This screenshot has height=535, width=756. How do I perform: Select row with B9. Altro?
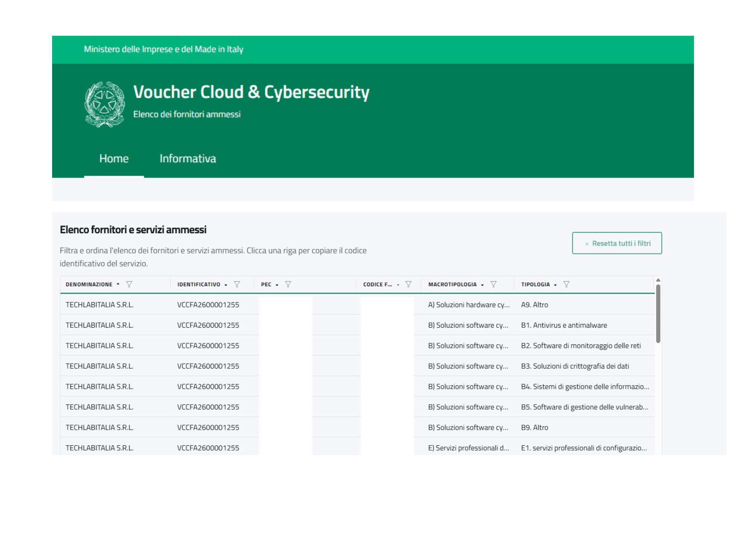tap(358, 427)
